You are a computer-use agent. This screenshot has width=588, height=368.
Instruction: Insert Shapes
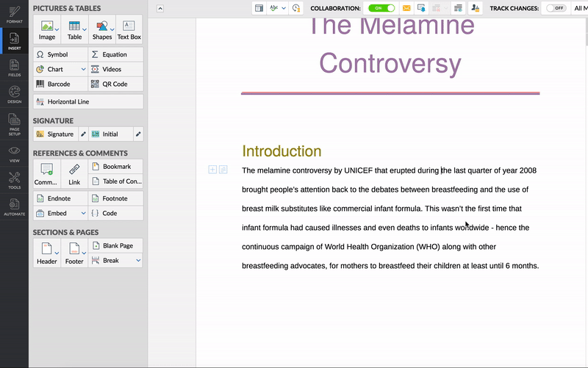pyautogui.click(x=101, y=29)
